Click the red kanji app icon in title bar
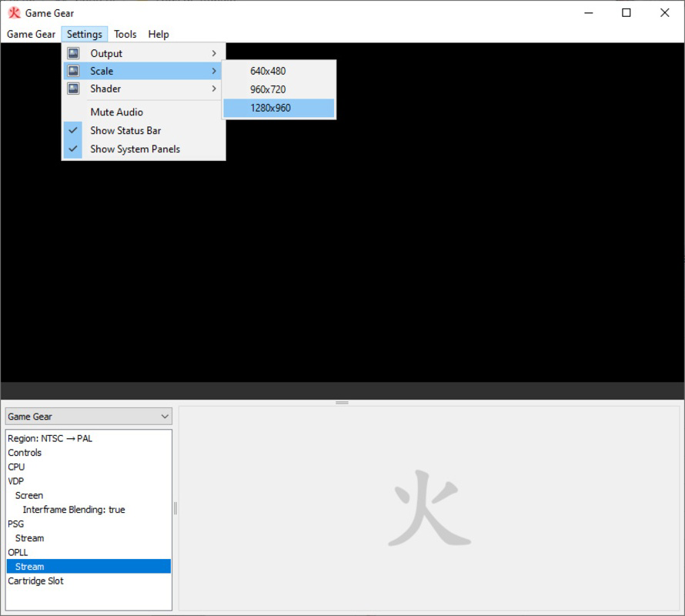The width and height of the screenshot is (685, 616). 15,12
